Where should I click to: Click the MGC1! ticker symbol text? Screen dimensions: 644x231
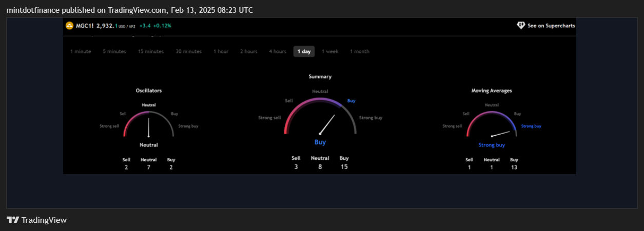coord(85,26)
